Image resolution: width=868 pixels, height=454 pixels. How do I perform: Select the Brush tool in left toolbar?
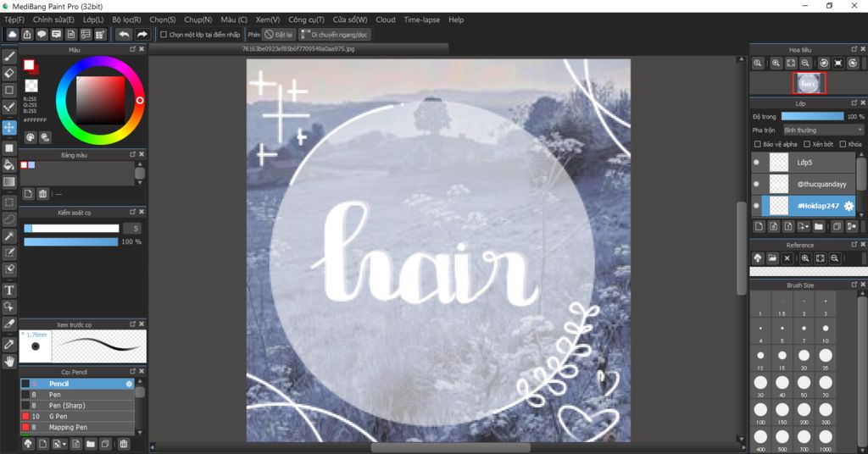point(9,57)
